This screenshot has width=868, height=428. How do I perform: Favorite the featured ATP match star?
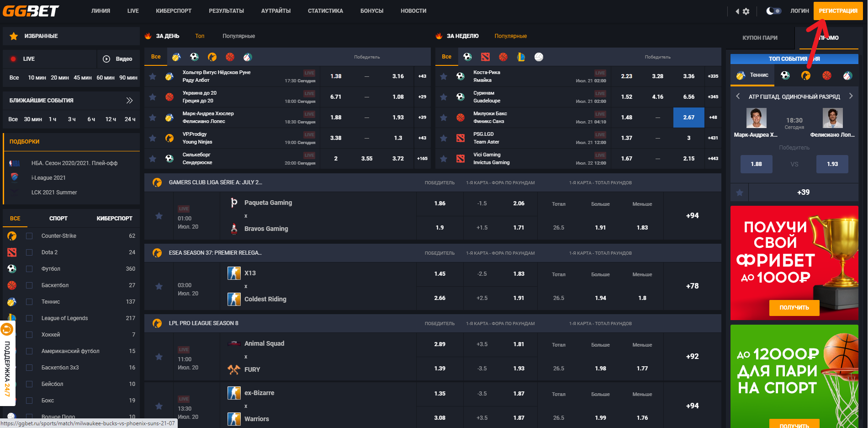pyautogui.click(x=740, y=193)
